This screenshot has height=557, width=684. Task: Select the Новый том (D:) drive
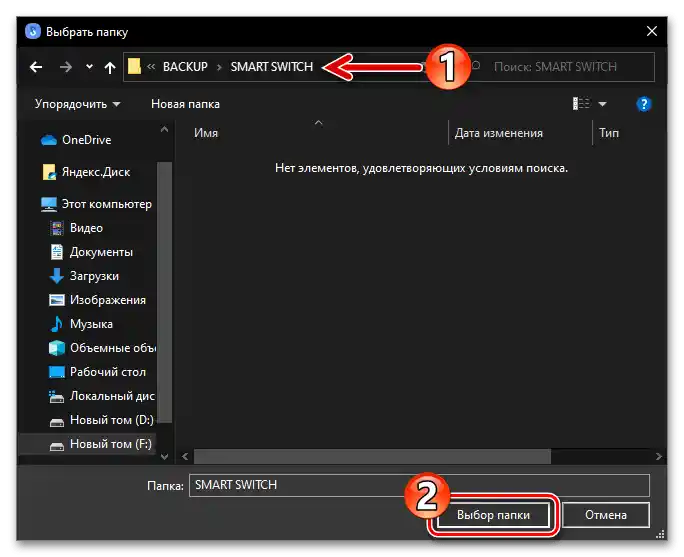(x=112, y=420)
